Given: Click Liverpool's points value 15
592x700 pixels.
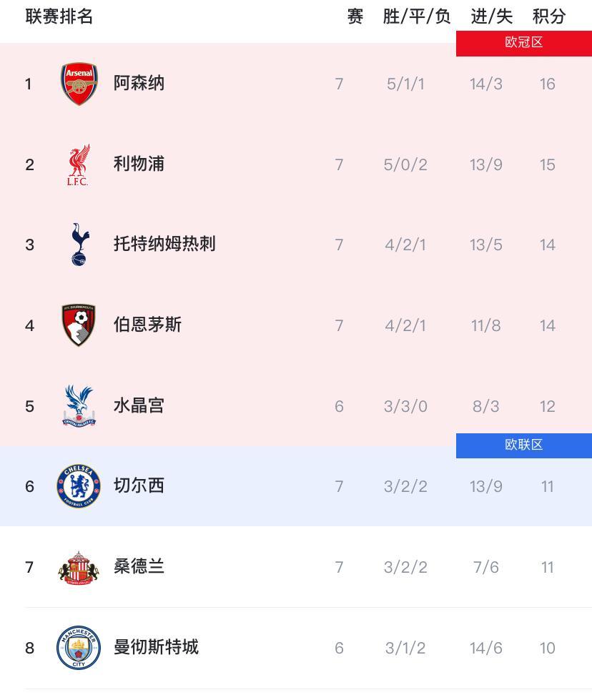Looking at the screenshot, I should click(x=547, y=164).
